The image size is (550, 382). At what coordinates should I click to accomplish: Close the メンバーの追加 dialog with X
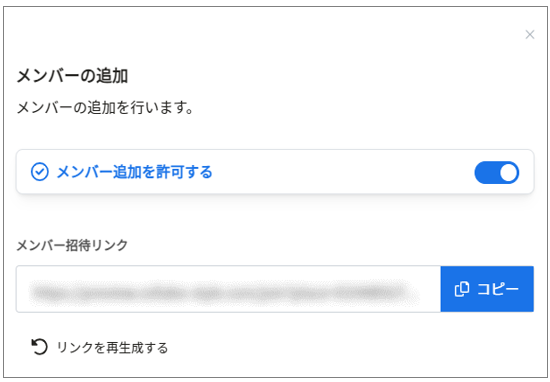coord(530,34)
